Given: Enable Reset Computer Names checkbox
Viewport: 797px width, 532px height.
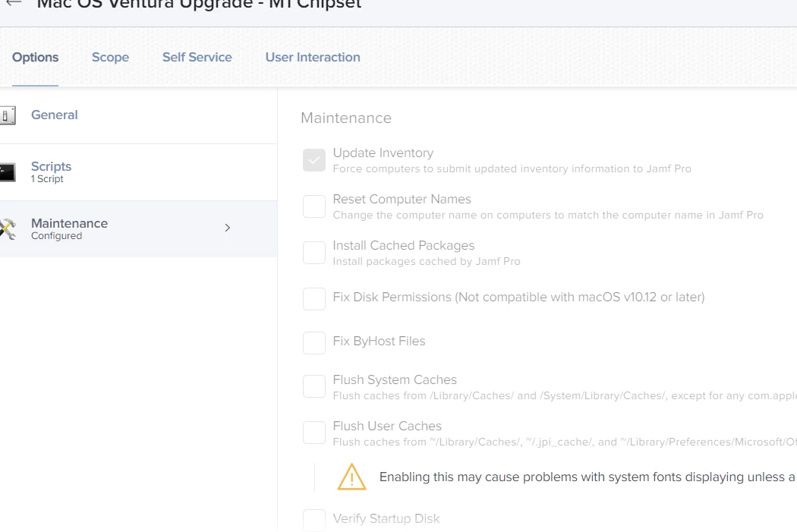Looking at the screenshot, I should [x=314, y=206].
